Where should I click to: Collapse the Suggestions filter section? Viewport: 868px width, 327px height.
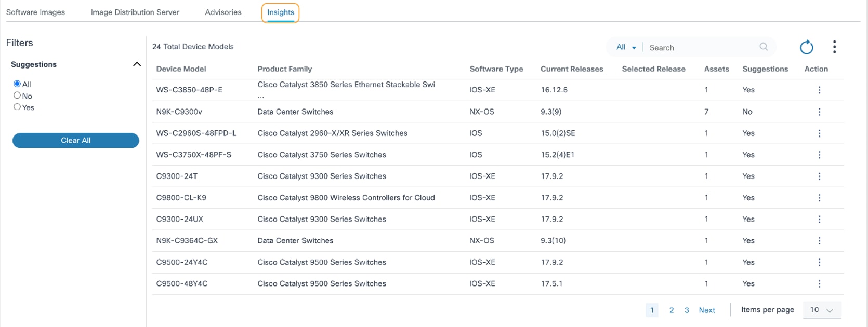coord(137,64)
